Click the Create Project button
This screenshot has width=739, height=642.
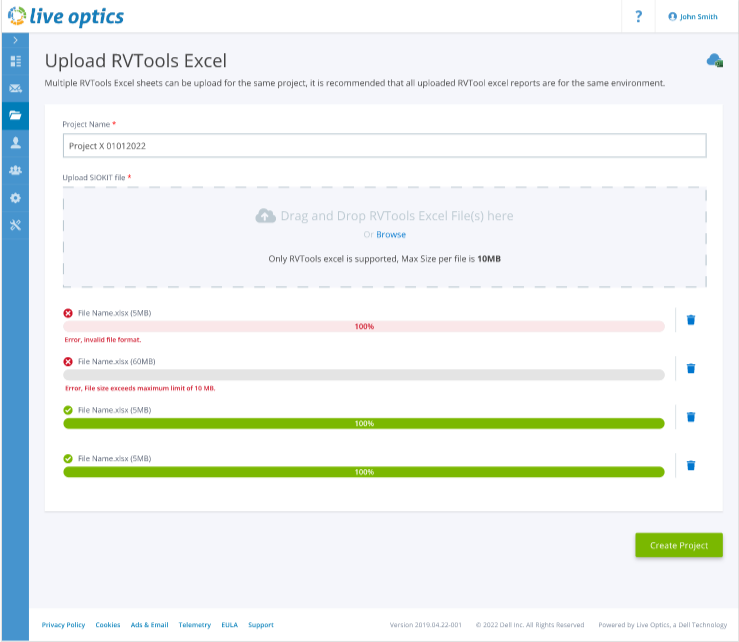(x=678, y=545)
